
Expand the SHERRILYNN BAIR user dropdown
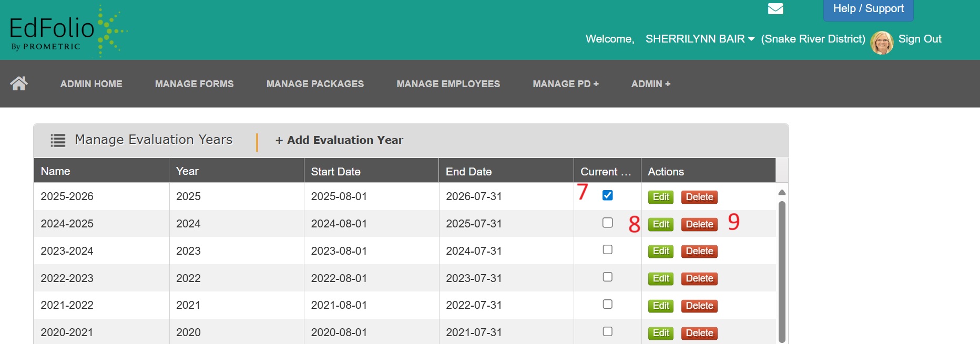(x=700, y=39)
